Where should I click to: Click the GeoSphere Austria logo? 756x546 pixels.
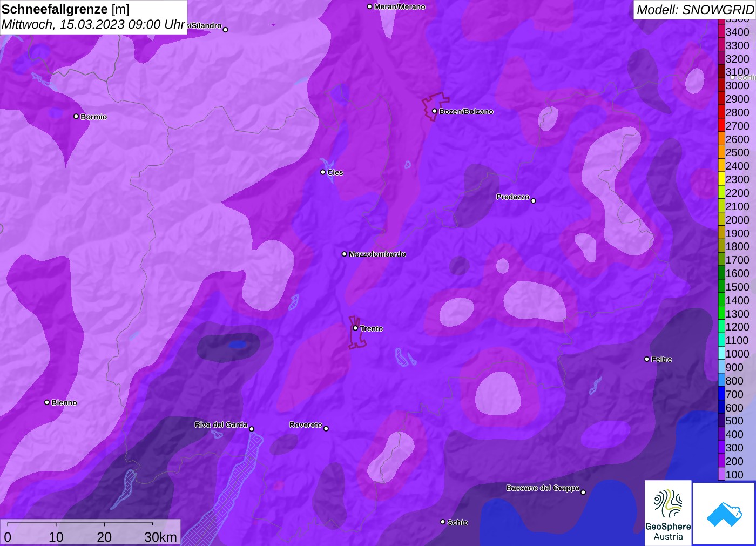[x=668, y=513]
